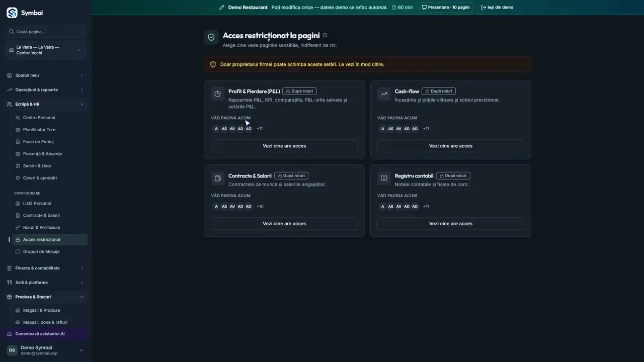Click the Cash-flow trend icon
The width and height of the screenshot is (644, 362).
(384, 94)
